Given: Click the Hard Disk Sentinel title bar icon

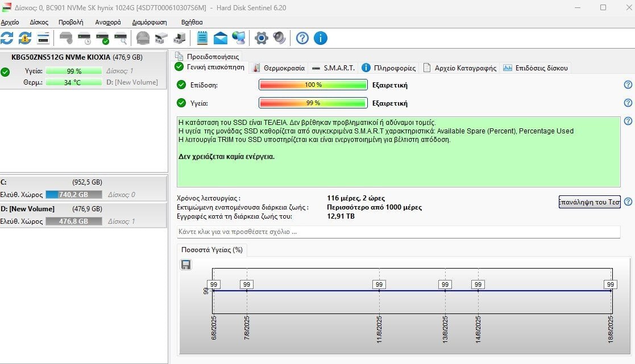Looking at the screenshot, I should 7,8.
